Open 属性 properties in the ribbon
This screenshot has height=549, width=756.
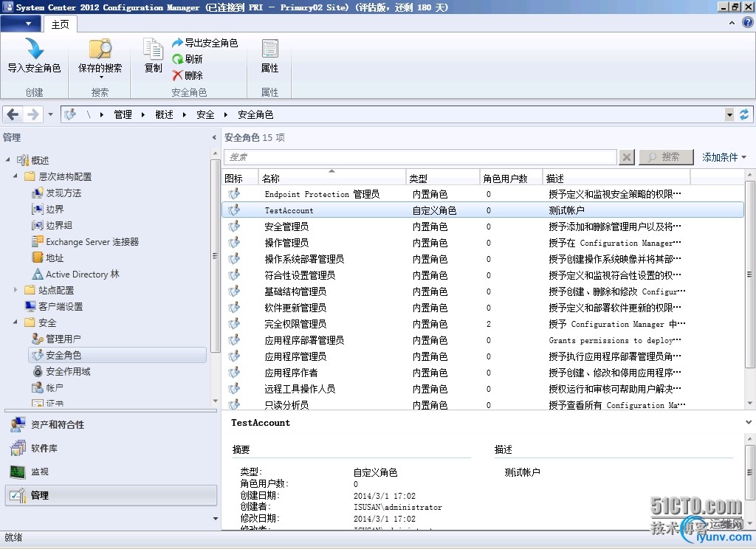coord(269,56)
